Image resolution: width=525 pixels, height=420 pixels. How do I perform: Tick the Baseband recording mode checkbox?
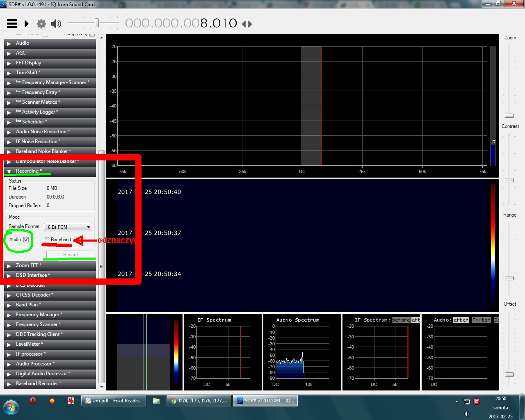click(x=47, y=240)
